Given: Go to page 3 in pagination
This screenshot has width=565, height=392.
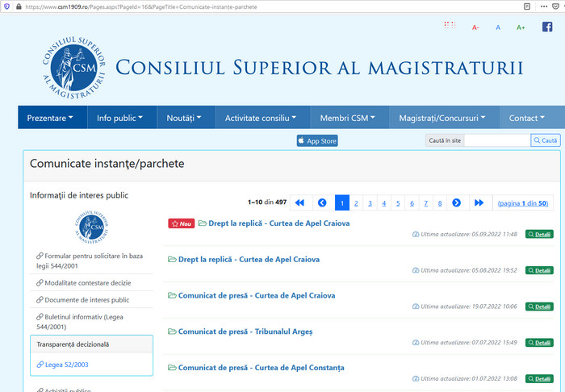Looking at the screenshot, I should 370,202.
